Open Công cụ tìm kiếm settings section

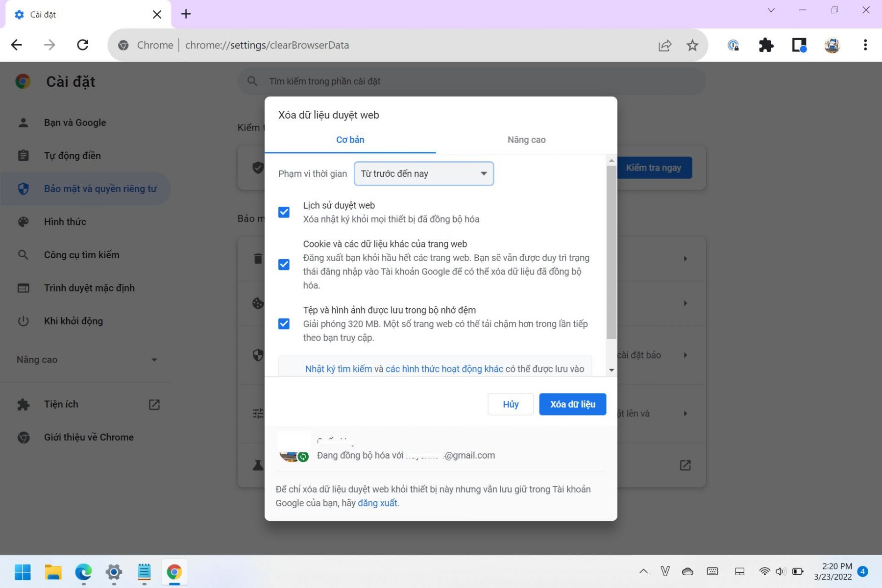tap(82, 255)
